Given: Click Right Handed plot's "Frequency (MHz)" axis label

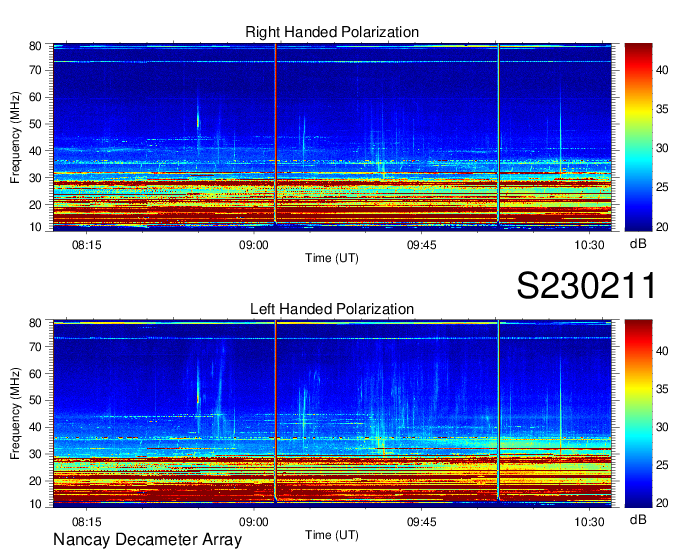Looking at the screenshot, I should click(15, 137).
